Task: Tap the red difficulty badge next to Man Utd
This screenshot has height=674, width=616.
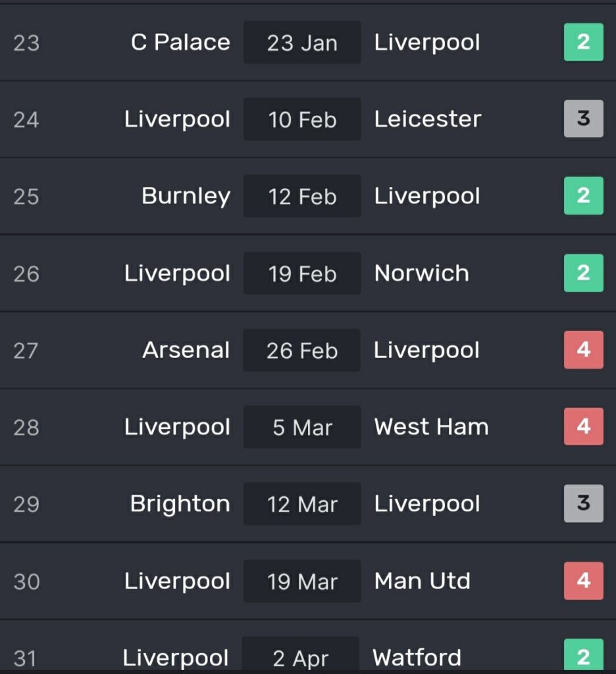Action: [x=583, y=581]
